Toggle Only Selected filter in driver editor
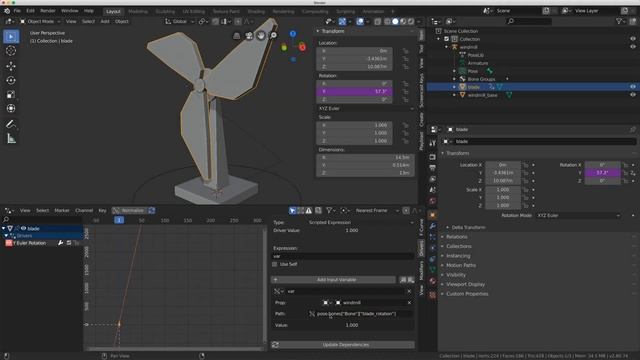640x360 pixels. 292,211
